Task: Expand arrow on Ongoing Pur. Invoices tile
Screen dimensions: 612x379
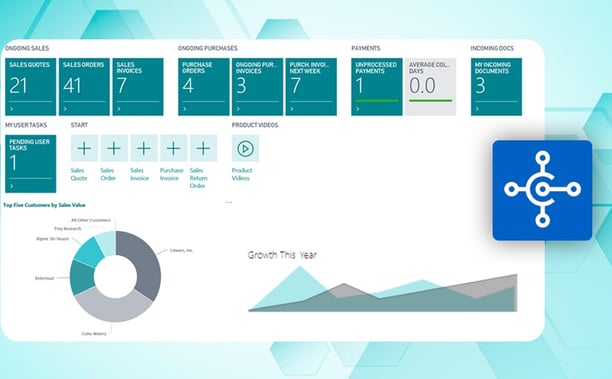Action: 238,109
